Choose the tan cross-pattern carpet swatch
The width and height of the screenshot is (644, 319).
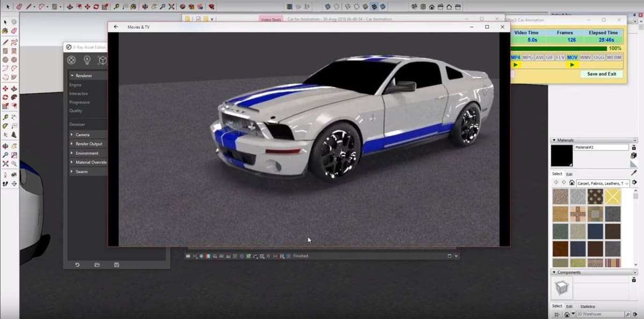click(578, 214)
